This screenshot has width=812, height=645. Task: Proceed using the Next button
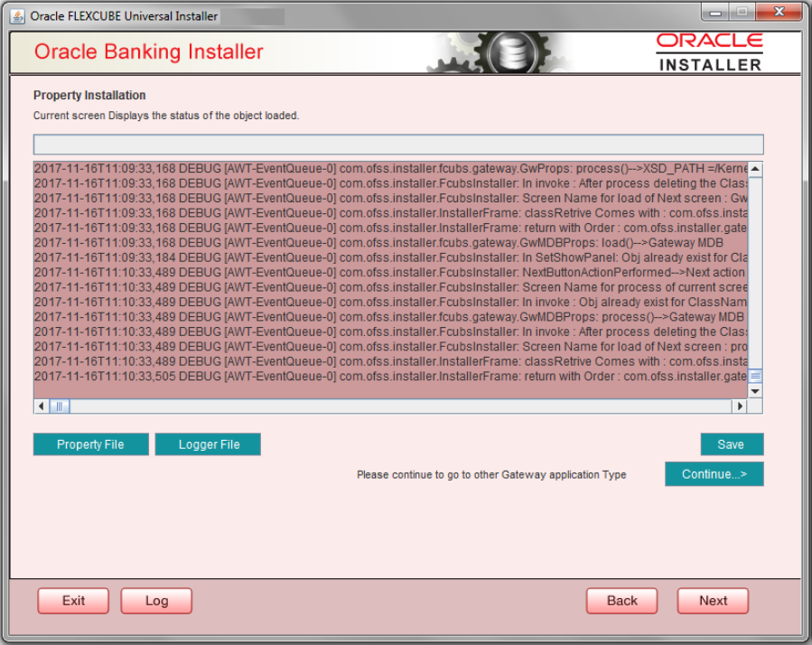tap(713, 600)
